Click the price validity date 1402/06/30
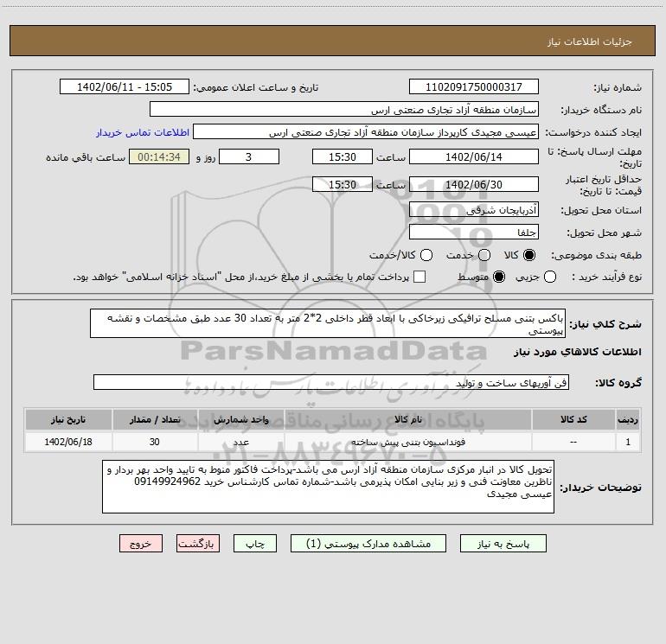The width and height of the screenshot is (666, 644). pyautogui.click(x=474, y=184)
